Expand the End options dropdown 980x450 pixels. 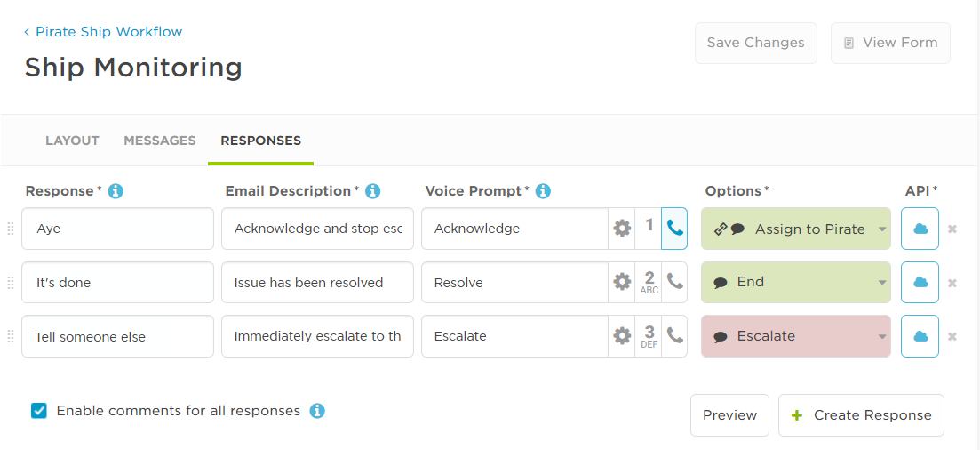coord(795,282)
